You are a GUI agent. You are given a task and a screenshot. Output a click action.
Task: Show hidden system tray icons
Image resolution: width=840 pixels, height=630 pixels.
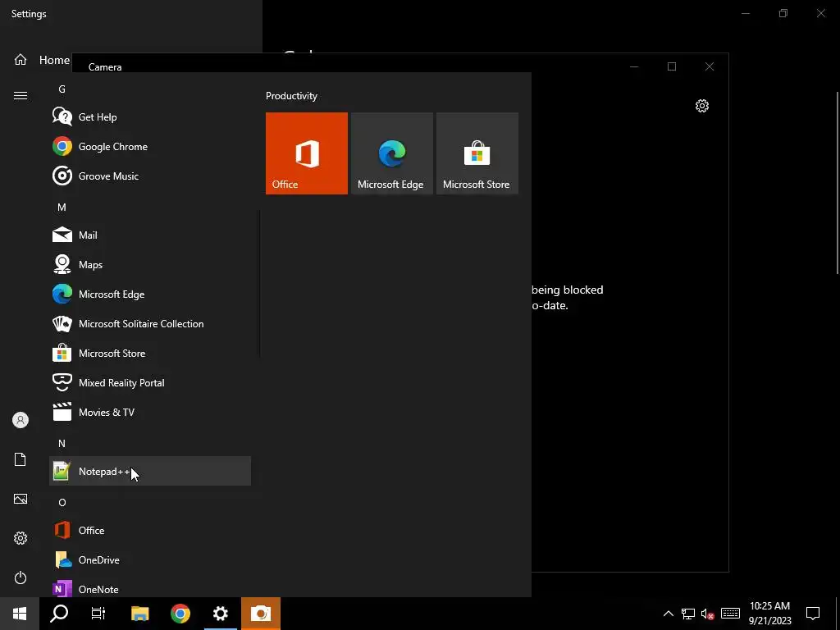pos(668,614)
